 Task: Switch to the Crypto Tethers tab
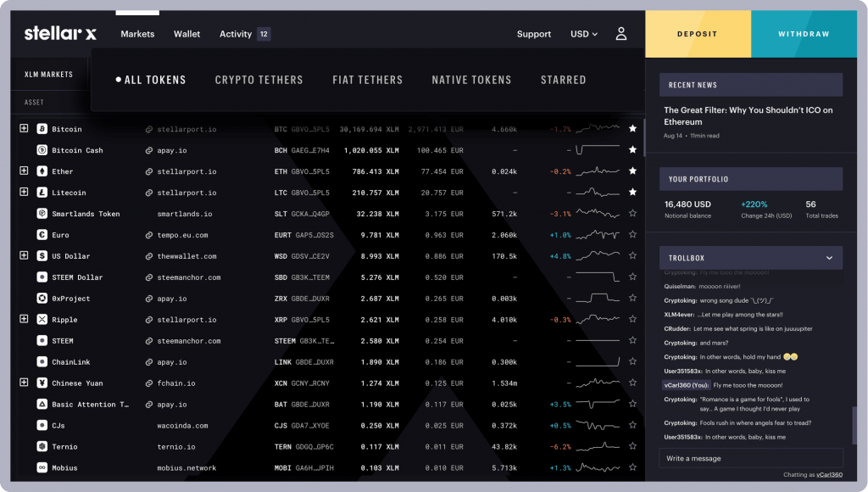pyautogui.click(x=259, y=80)
